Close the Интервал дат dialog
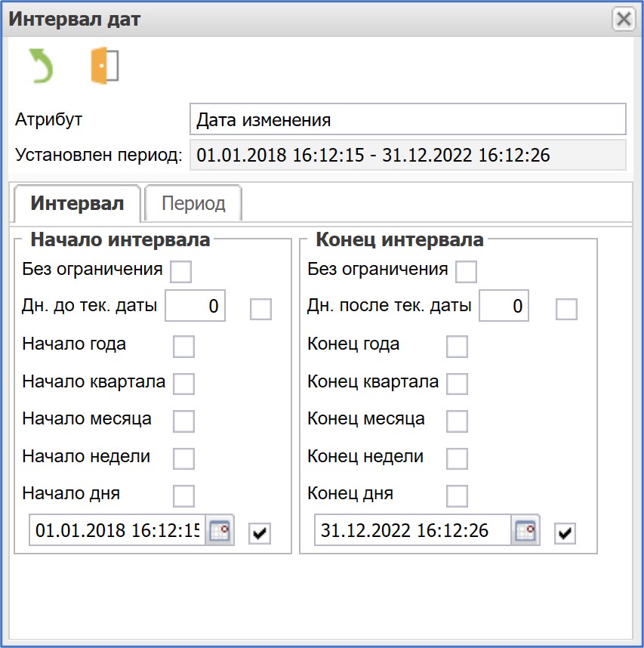644x648 pixels. 623,19
